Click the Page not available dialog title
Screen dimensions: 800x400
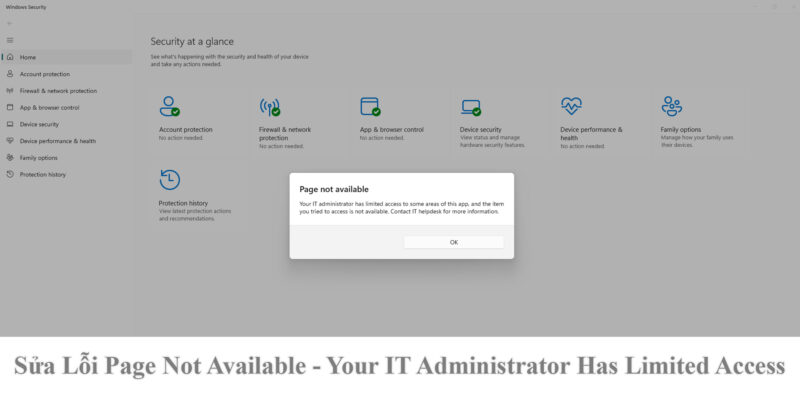[x=334, y=189]
